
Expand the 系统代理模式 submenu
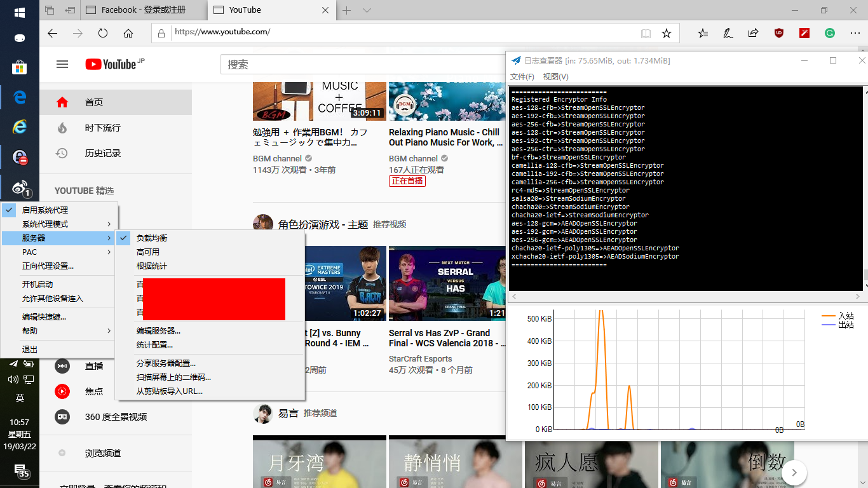(59, 224)
